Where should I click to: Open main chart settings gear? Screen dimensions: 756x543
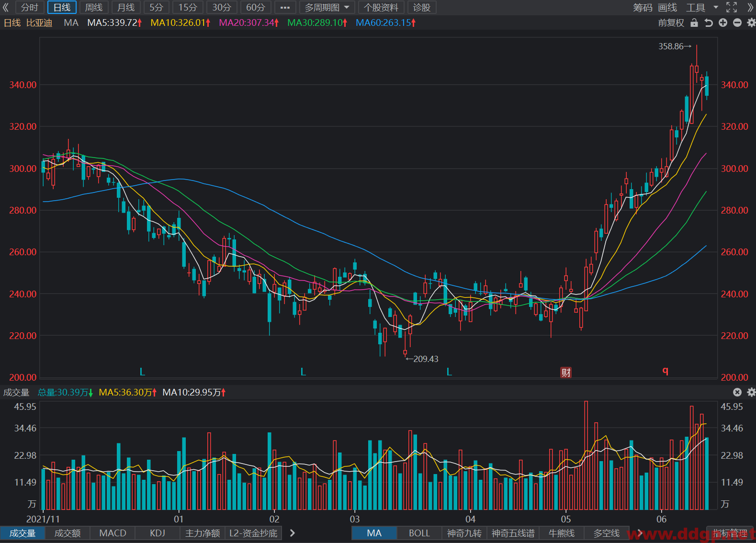(751, 23)
